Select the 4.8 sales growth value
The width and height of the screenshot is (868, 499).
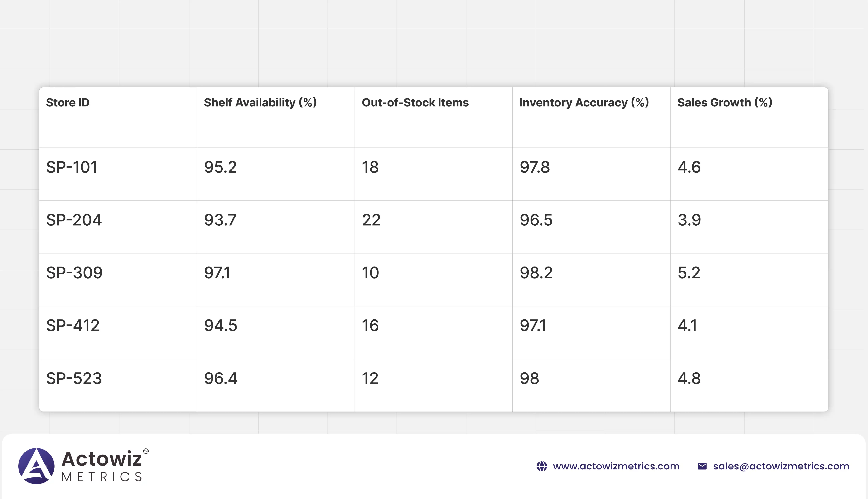tap(689, 378)
